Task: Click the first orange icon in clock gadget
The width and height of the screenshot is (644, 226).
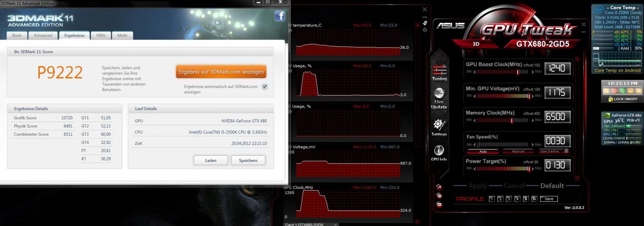Action: tap(606, 91)
